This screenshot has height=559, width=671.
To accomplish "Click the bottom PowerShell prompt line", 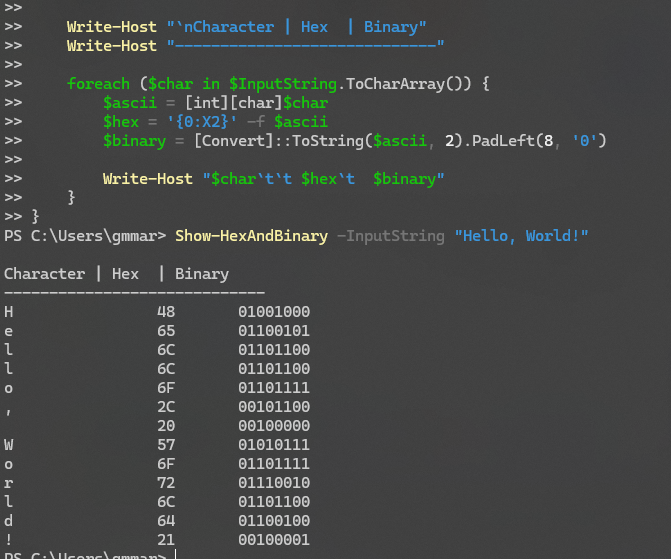I will pyautogui.click(x=85, y=555).
